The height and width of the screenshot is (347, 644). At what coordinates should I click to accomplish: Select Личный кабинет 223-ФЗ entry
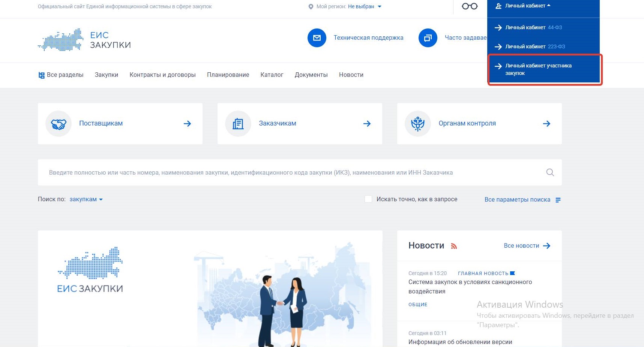click(x=543, y=46)
